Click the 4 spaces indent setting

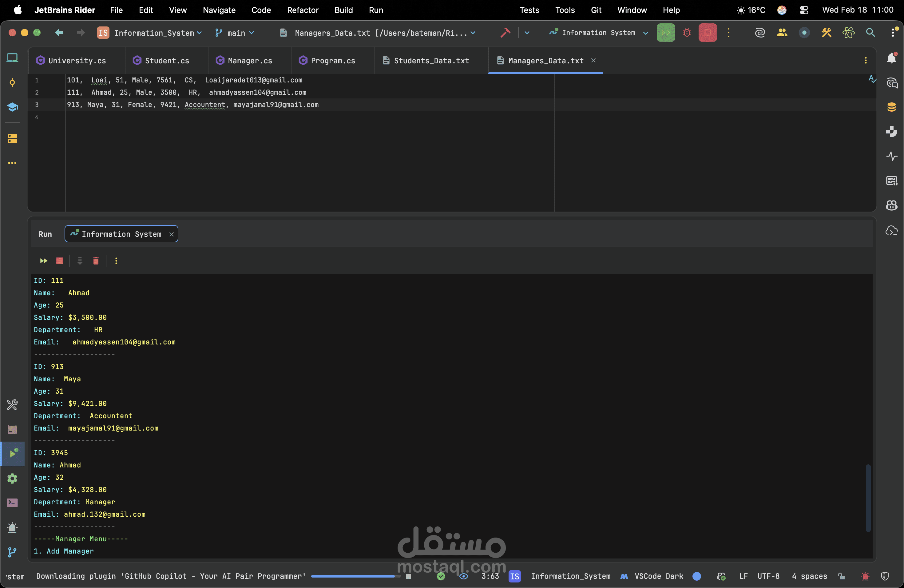pyautogui.click(x=809, y=576)
